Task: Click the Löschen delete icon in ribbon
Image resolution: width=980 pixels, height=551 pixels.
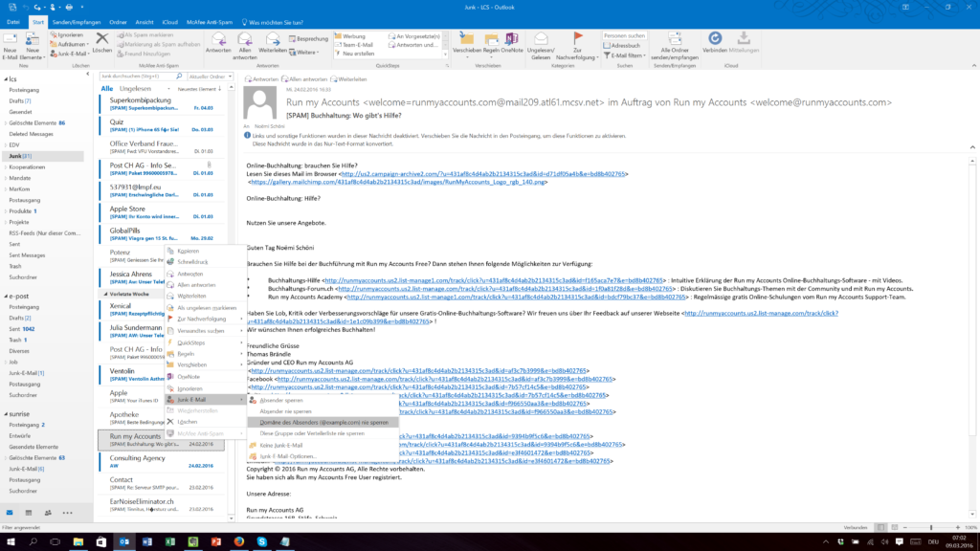Action: tap(101, 42)
